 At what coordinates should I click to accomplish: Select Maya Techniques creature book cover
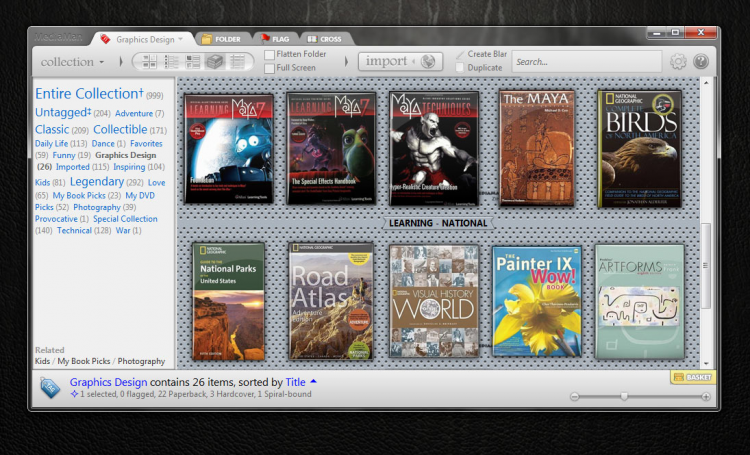coord(434,148)
